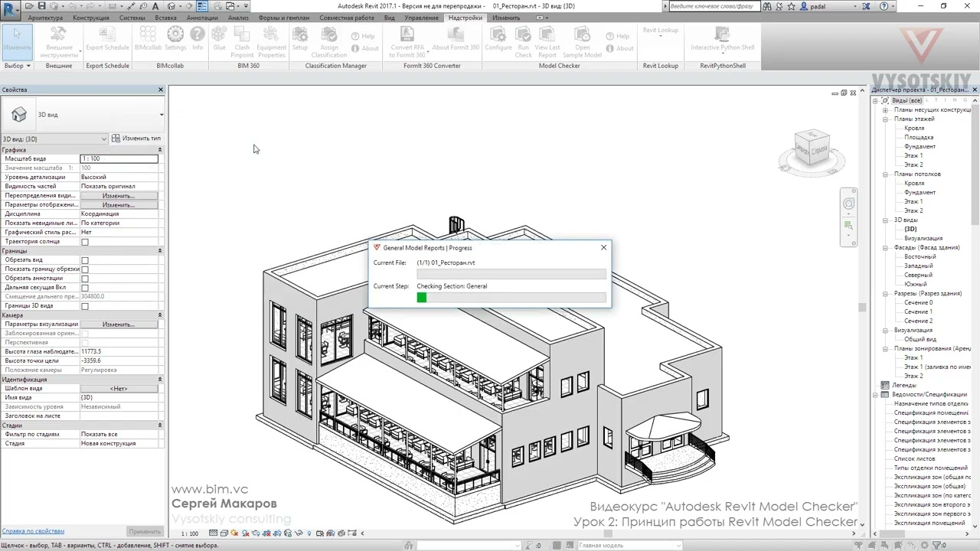Open the navigation steering wheel
980x551 pixels.
click(x=848, y=204)
